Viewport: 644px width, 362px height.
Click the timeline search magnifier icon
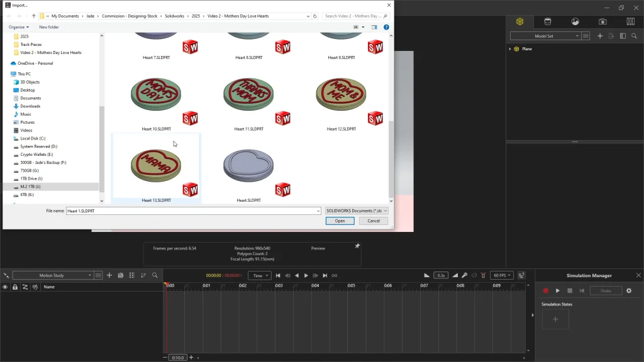tap(155, 275)
